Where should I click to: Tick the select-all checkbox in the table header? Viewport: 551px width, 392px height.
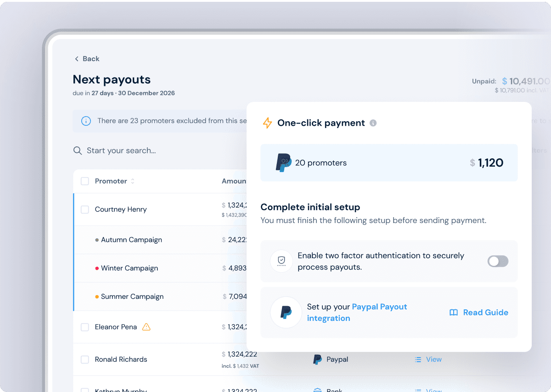(x=85, y=181)
